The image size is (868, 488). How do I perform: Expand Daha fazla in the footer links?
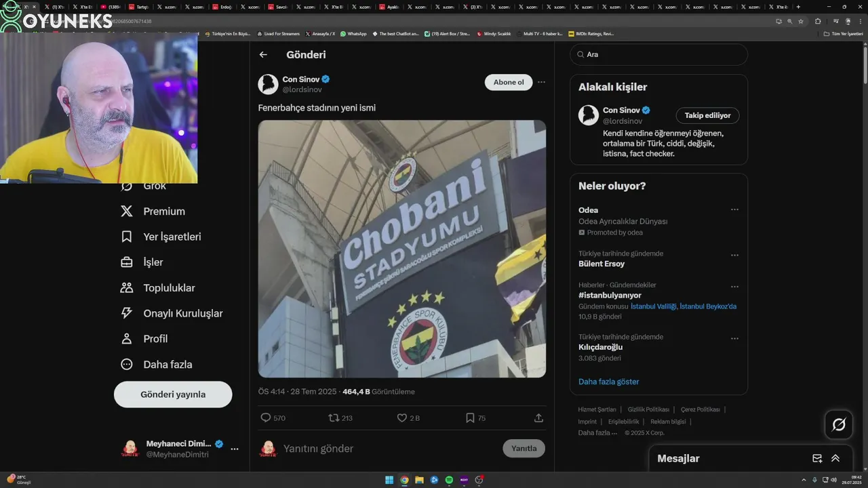tap(597, 432)
